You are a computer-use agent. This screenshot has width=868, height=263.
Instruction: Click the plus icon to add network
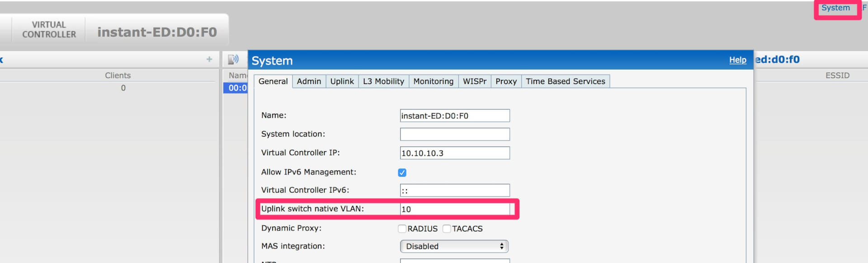[209, 59]
